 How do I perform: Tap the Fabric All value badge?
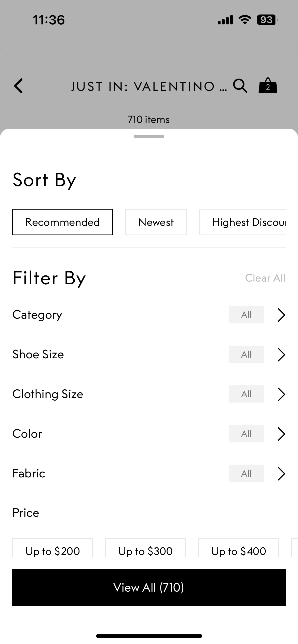pyautogui.click(x=246, y=473)
